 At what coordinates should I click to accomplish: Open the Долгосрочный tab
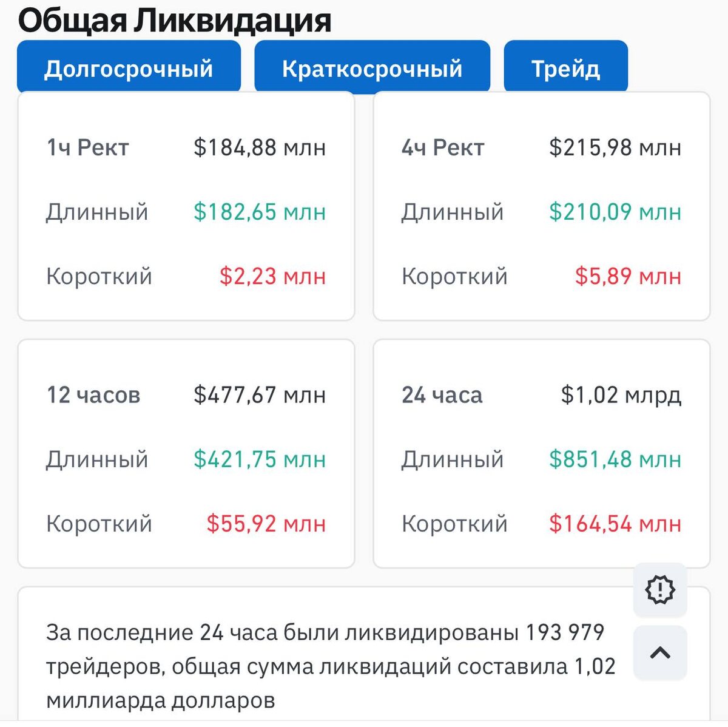(129, 69)
